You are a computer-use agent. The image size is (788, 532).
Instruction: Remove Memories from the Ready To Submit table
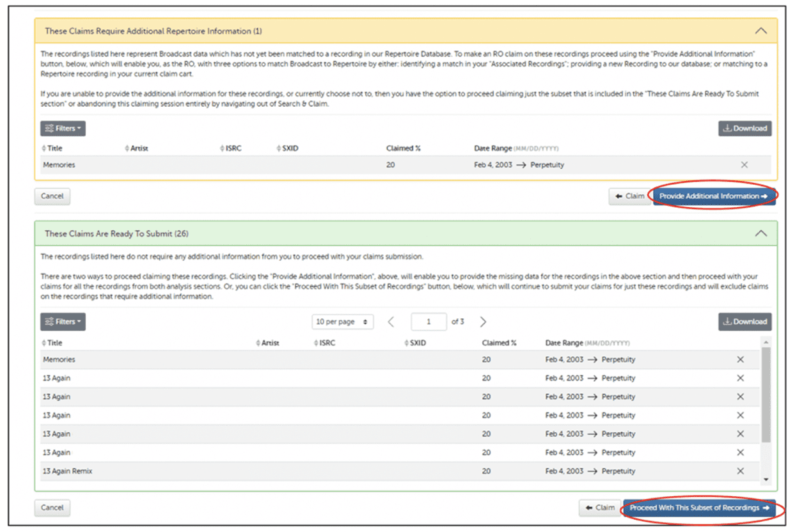[741, 359]
